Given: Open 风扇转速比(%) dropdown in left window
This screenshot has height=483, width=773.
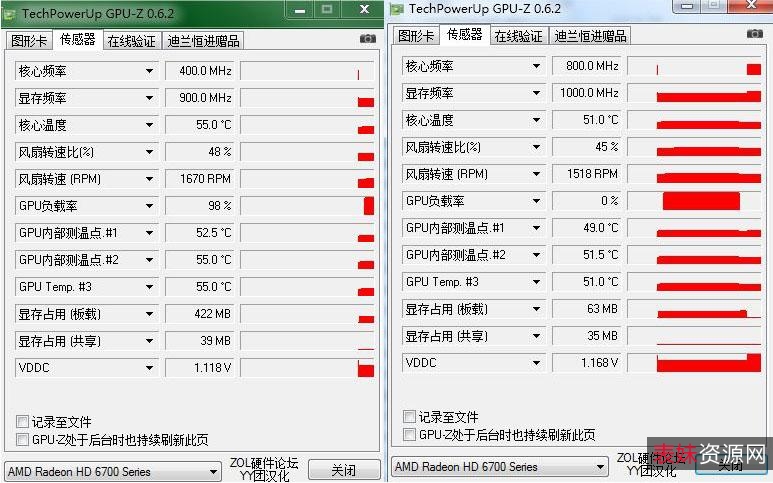Looking at the screenshot, I should [86, 152].
